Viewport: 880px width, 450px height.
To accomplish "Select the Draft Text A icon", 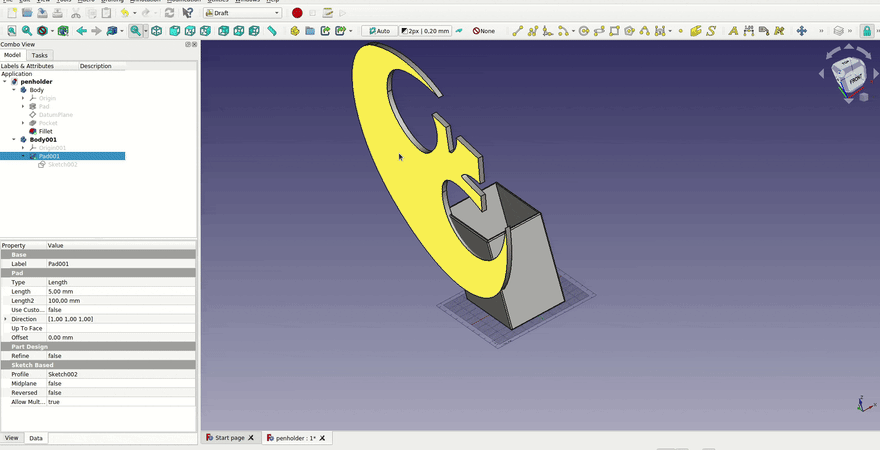I will point(733,31).
